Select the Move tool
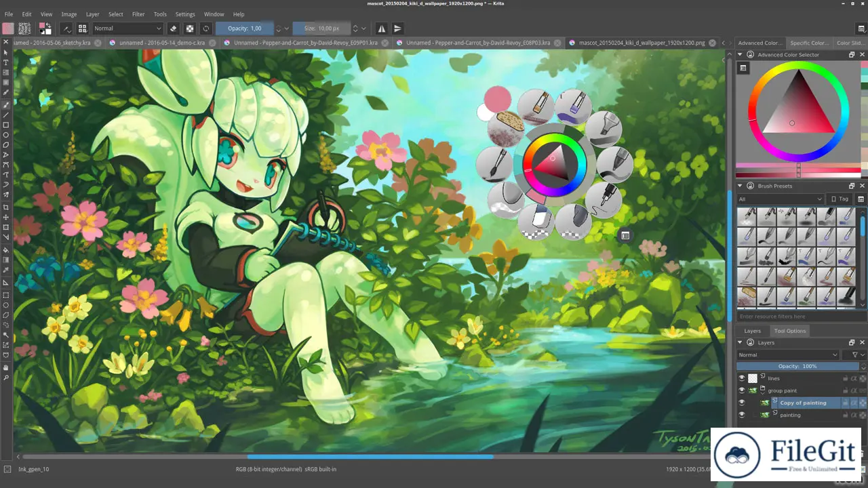The image size is (868, 488). pos(6,218)
